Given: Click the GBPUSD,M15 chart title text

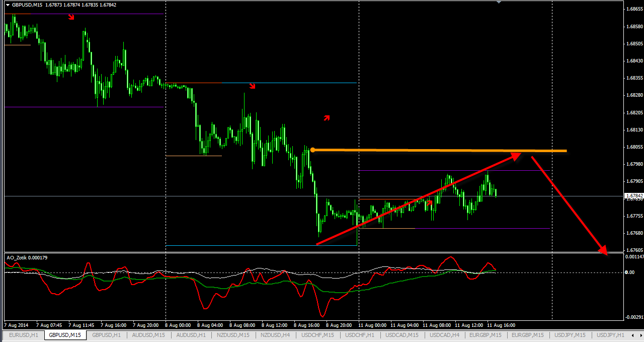Looking at the screenshot, I should (27, 5).
